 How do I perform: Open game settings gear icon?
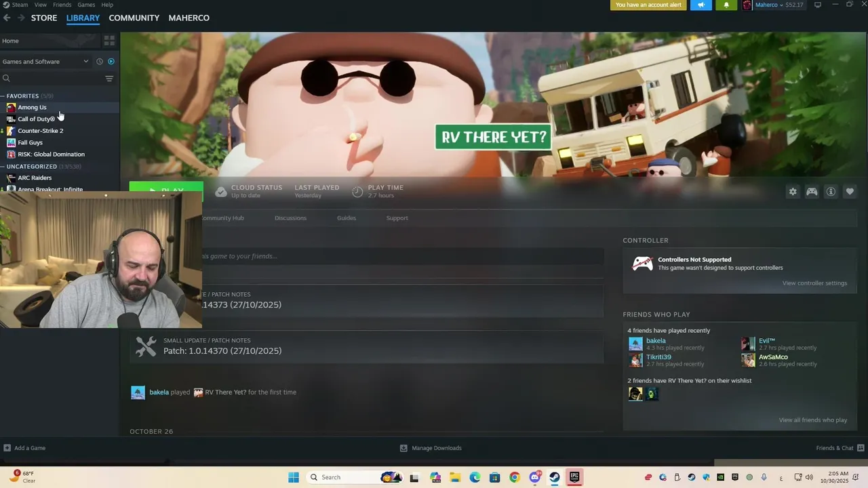[x=793, y=192]
